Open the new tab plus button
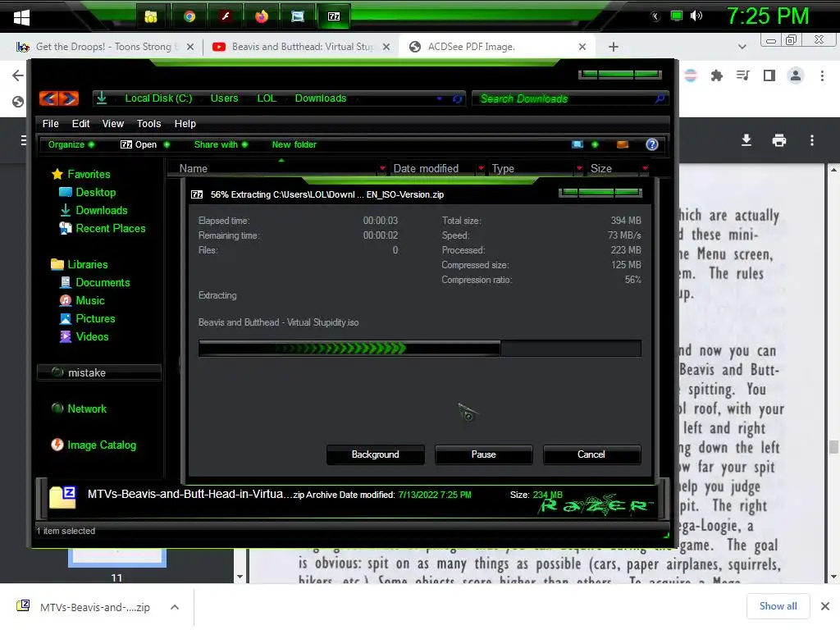 coord(614,47)
